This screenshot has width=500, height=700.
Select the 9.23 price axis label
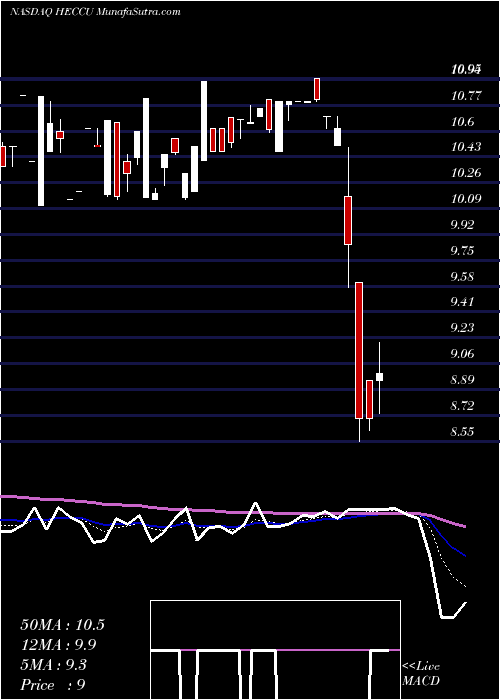click(x=463, y=328)
